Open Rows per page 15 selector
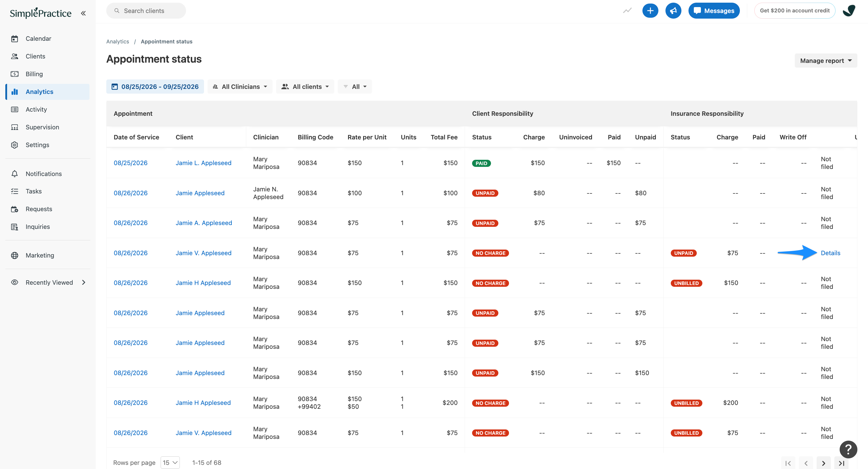 pos(170,463)
